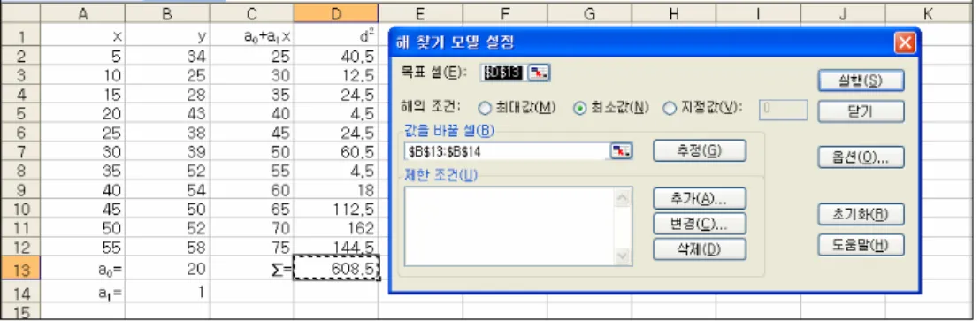The image size is (980, 321).
Task: Click the target cell field showing $D$13
Action: point(503,73)
